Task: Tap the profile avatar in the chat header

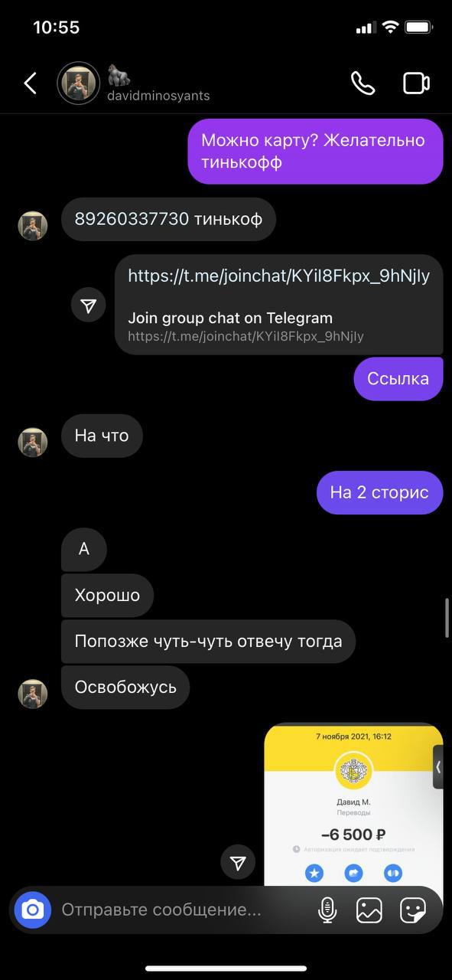Action: pos(79,83)
